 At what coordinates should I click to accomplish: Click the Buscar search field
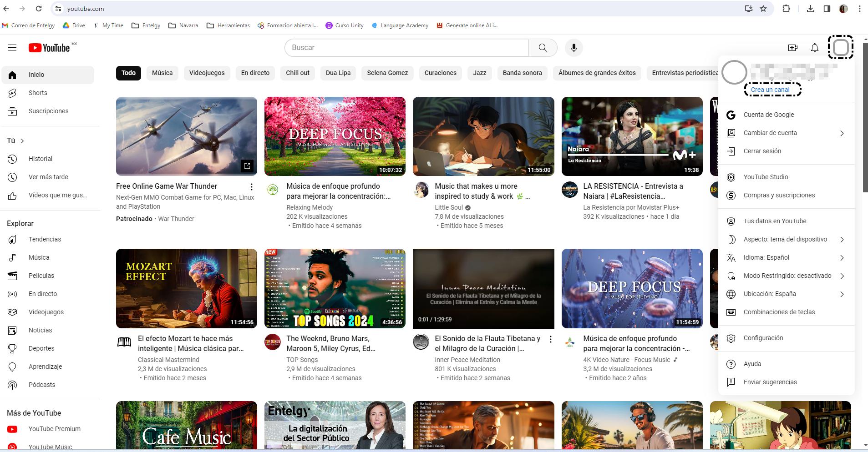406,48
